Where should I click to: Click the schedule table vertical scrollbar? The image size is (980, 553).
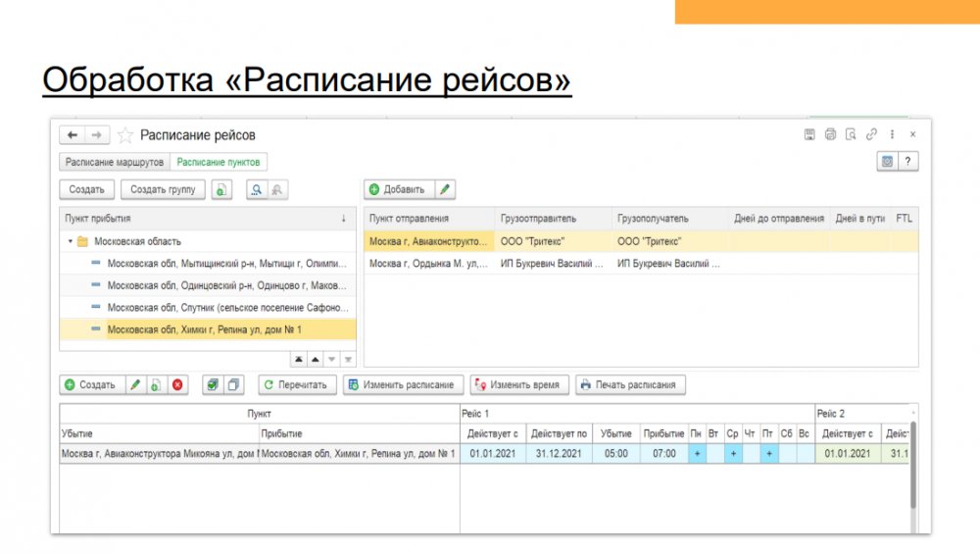[x=913, y=480]
